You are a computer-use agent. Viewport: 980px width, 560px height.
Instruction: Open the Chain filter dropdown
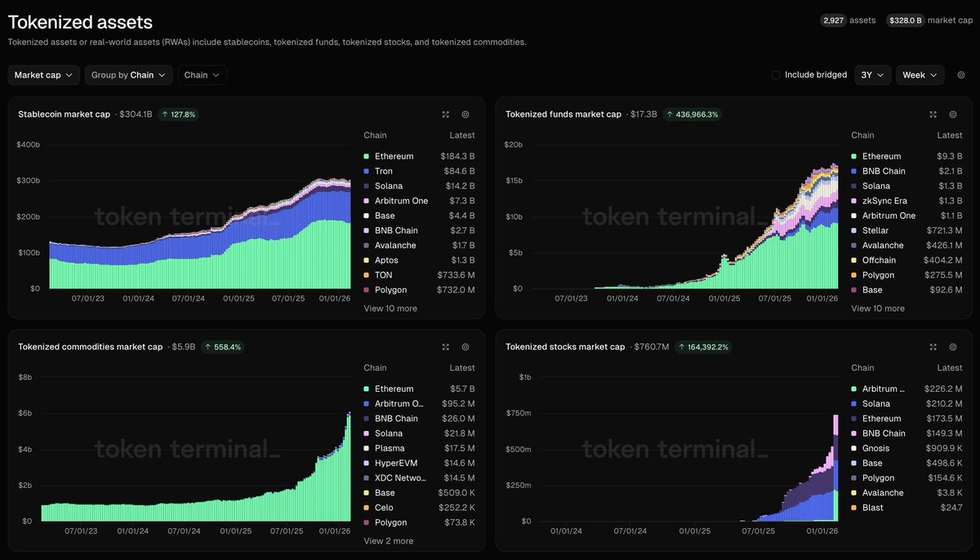pos(202,75)
